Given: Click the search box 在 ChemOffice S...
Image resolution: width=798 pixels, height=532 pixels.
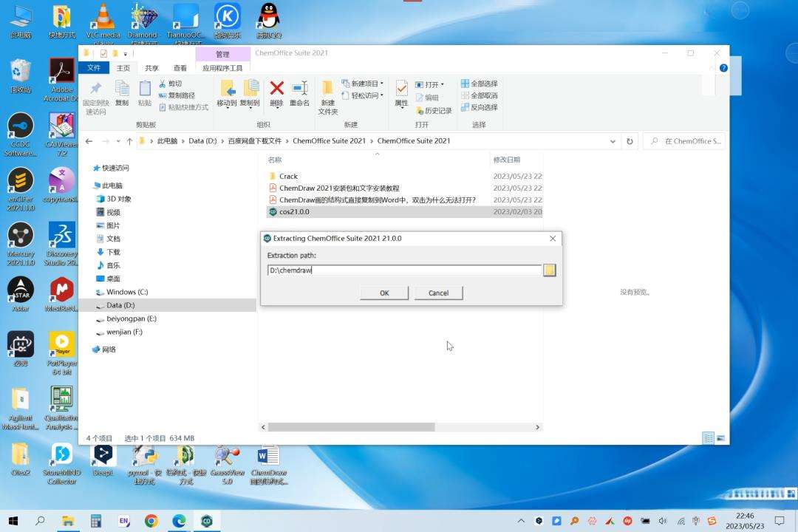Looking at the screenshot, I should coord(684,141).
